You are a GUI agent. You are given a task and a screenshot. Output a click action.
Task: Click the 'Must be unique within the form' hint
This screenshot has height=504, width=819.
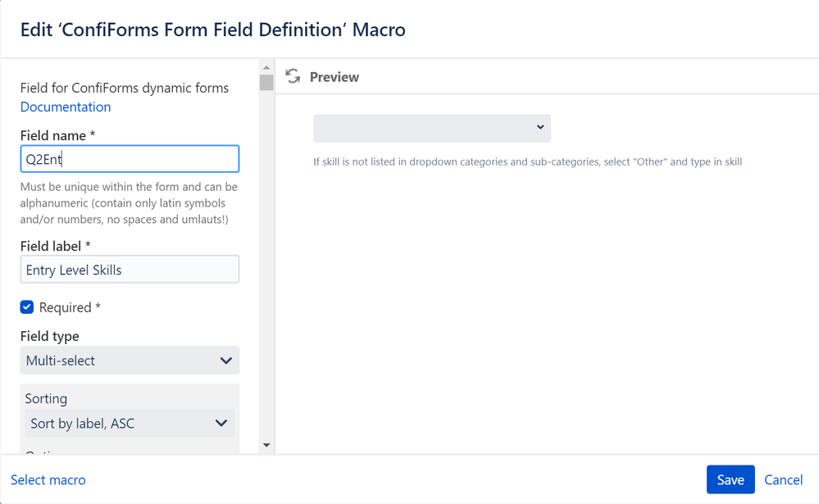(x=129, y=203)
